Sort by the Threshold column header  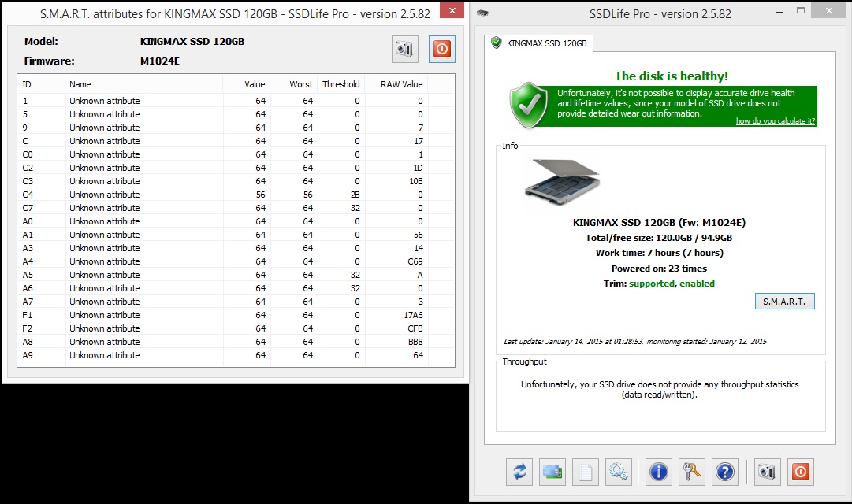click(340, 84)
